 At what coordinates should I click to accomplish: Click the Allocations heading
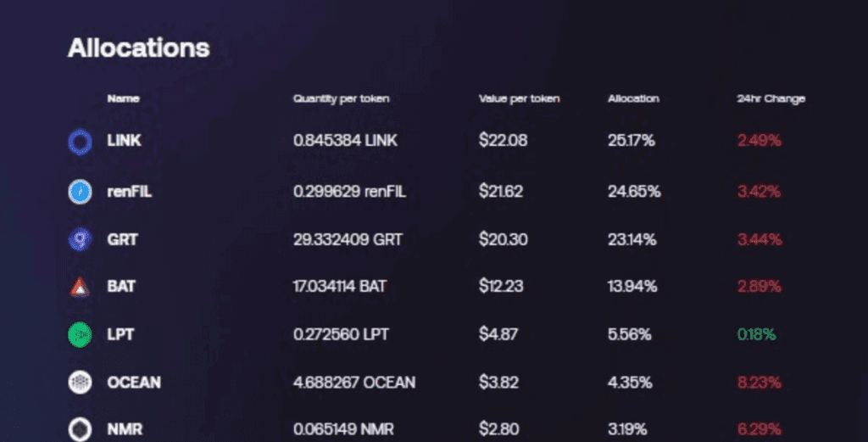coord(138,48)
